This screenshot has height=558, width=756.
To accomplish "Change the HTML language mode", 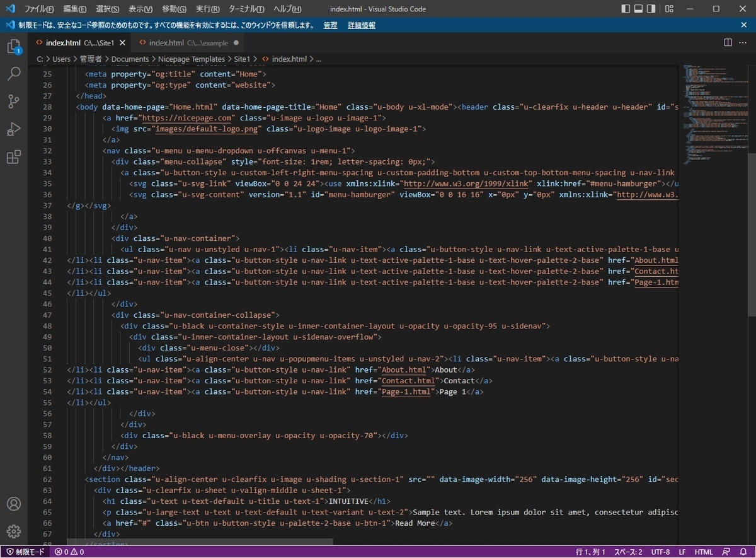I will click(704, 552).
